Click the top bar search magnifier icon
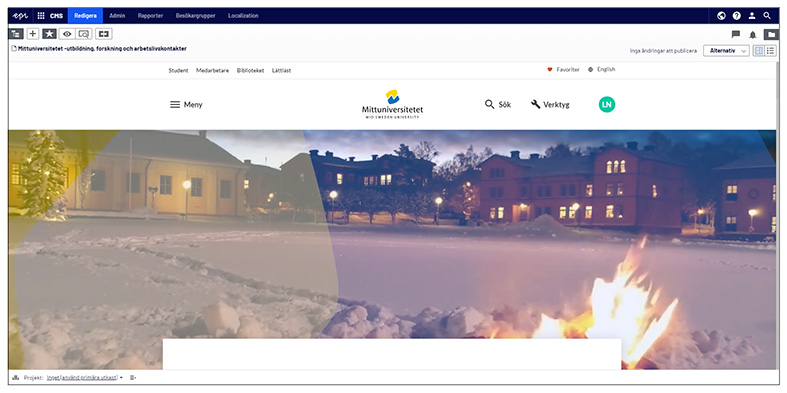This screenshot has width=787, height=393. [767, 16]
